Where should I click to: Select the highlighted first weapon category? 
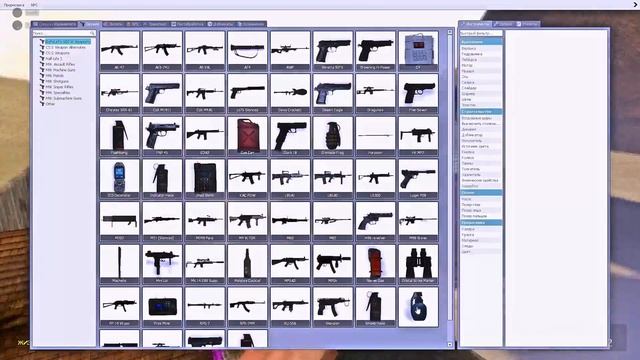[67, 42]
